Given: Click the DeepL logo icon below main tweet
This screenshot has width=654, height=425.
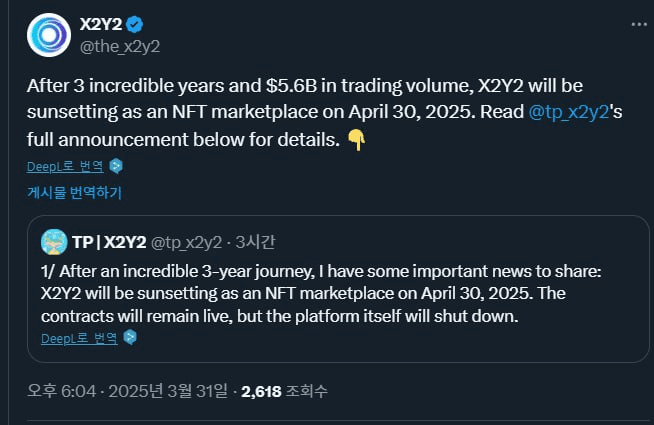Looking at the screenshot, I should [x=116, y=166].
